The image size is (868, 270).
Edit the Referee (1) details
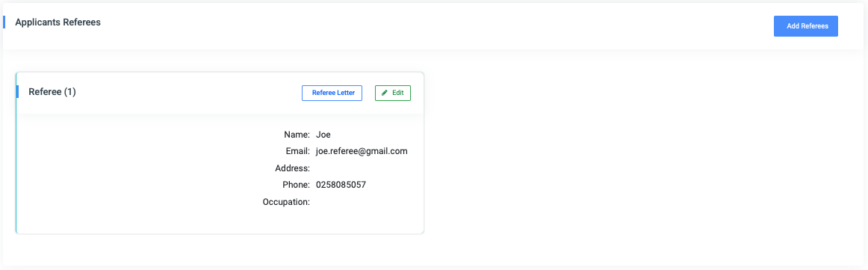point(392,93)
